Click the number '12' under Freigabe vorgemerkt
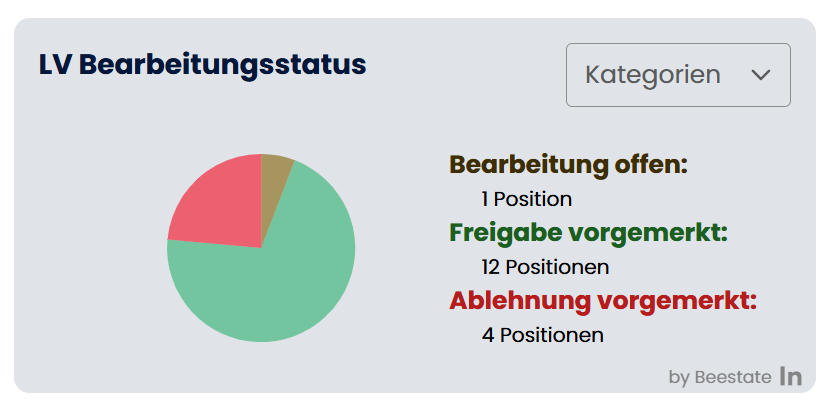Screen dimensions: 833x410 point(490,267)
